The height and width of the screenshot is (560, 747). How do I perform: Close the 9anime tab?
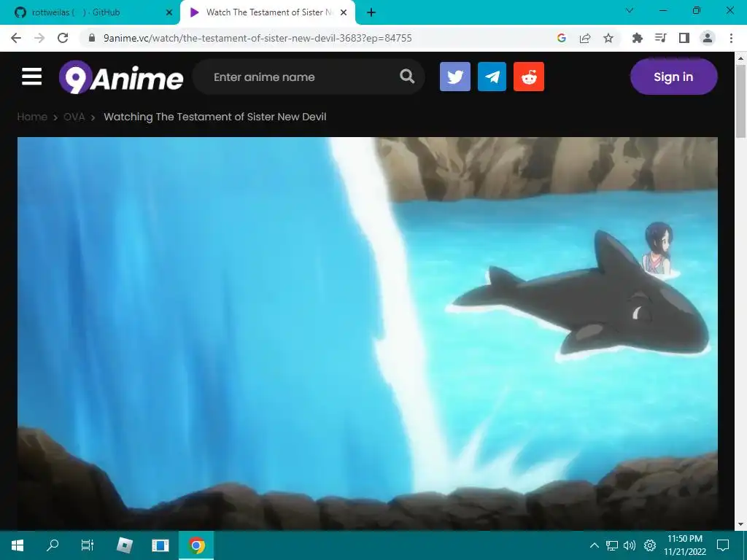tap(344, 13)
